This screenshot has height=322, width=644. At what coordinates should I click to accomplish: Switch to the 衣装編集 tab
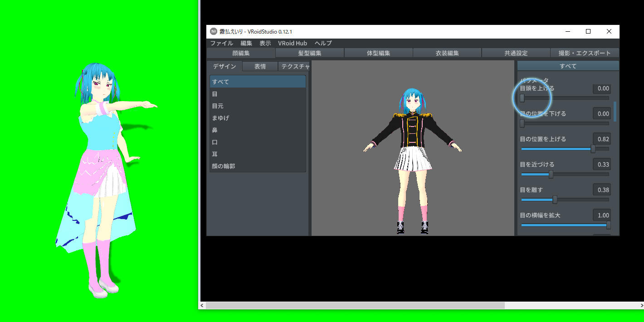point(447,53)
